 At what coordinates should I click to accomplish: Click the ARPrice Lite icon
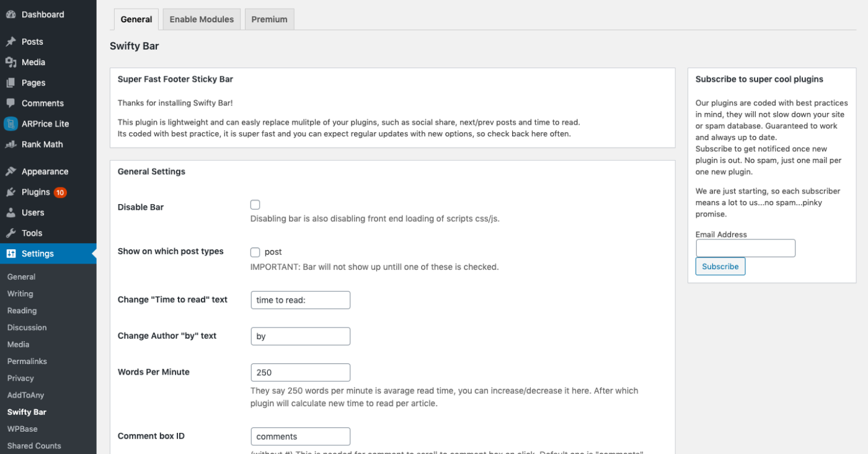[x=11, y=123]
